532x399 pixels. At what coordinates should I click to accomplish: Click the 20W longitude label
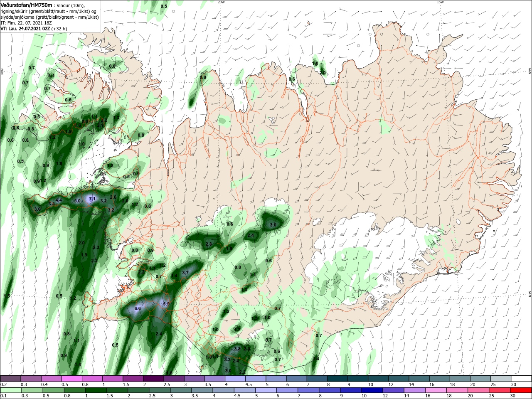coord(222,2)
